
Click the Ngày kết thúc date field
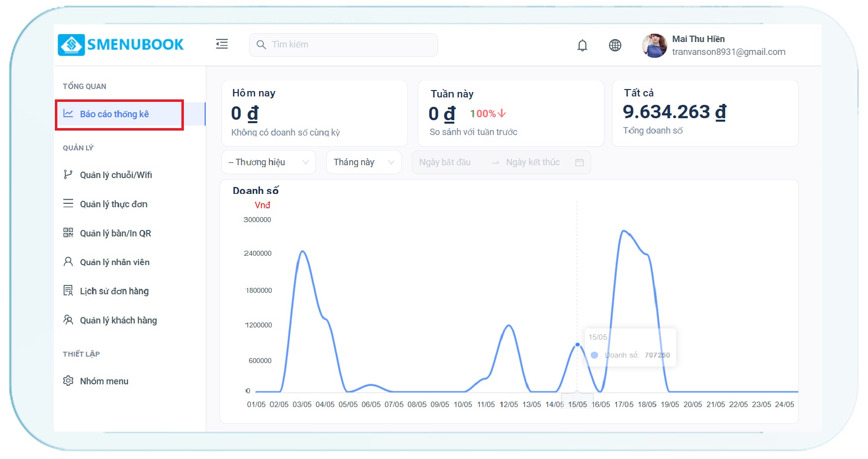tap(533, 162)
